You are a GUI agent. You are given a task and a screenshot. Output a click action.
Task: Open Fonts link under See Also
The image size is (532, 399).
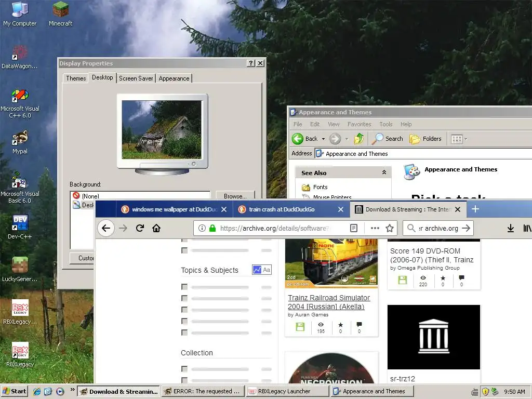pos(320,187)
